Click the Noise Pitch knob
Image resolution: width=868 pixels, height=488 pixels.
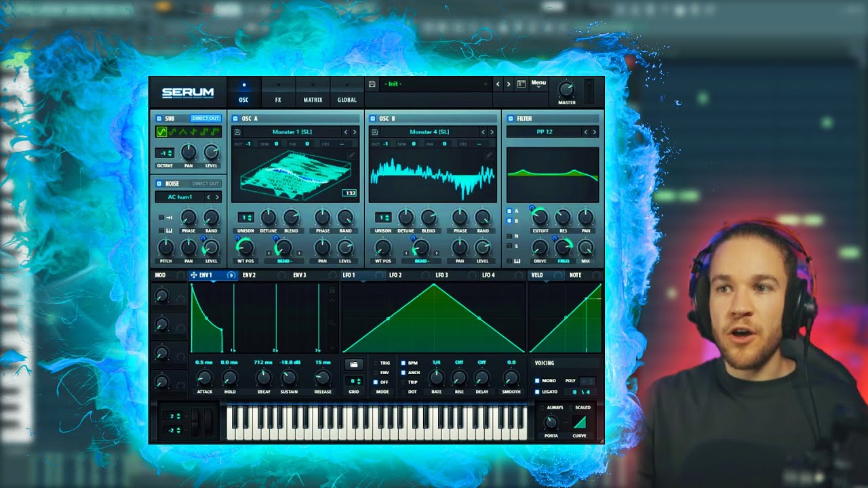[x=166, y=247]
